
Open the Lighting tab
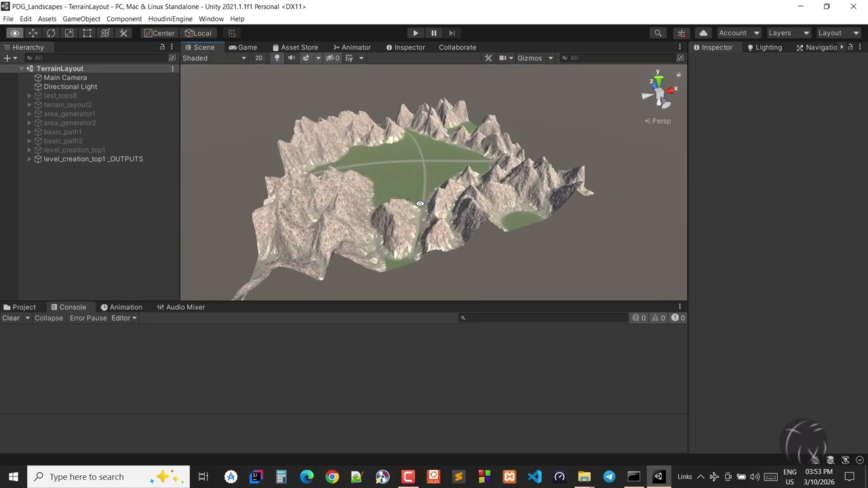coord(764,47)
